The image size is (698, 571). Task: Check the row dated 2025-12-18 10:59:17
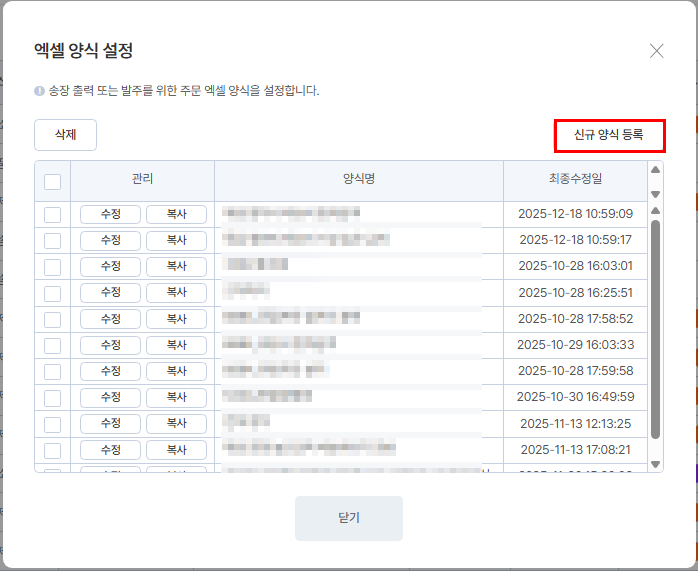(53, 241)
